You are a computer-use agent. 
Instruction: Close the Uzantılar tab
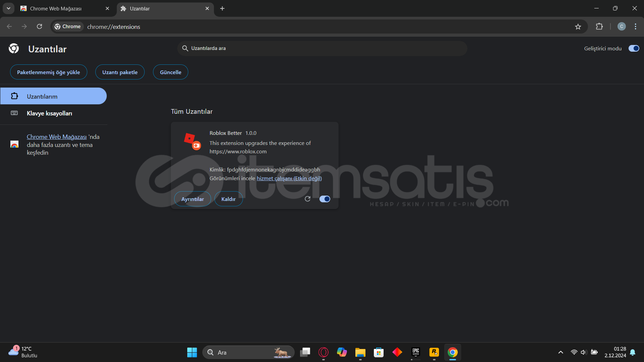[207, 9]
